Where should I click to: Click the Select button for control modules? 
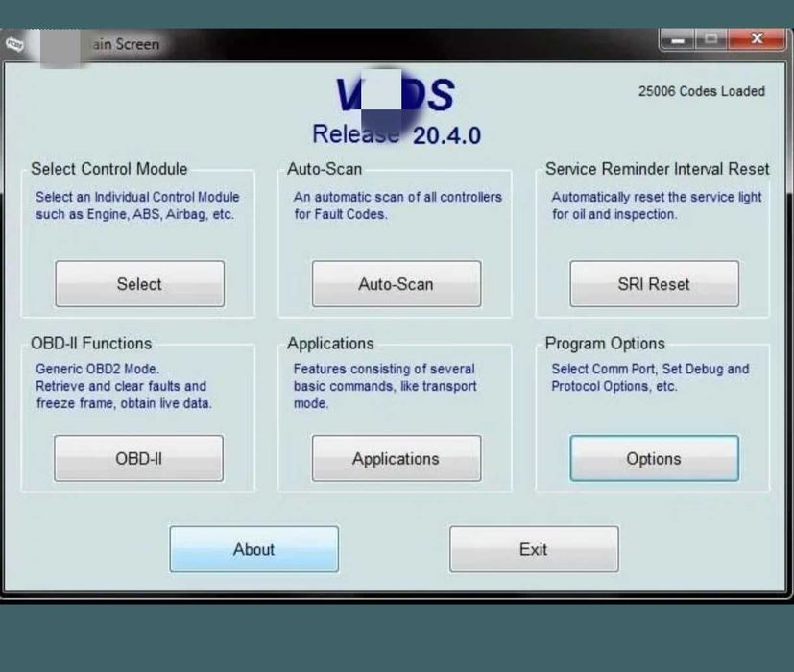pyautogui.click(x=140, y=283)
